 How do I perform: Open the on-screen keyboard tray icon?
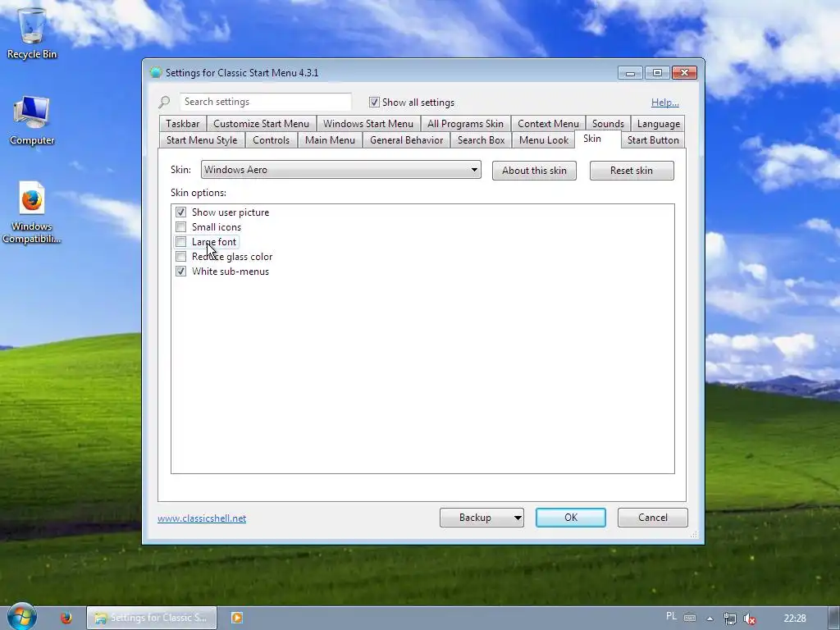point(690,618)
